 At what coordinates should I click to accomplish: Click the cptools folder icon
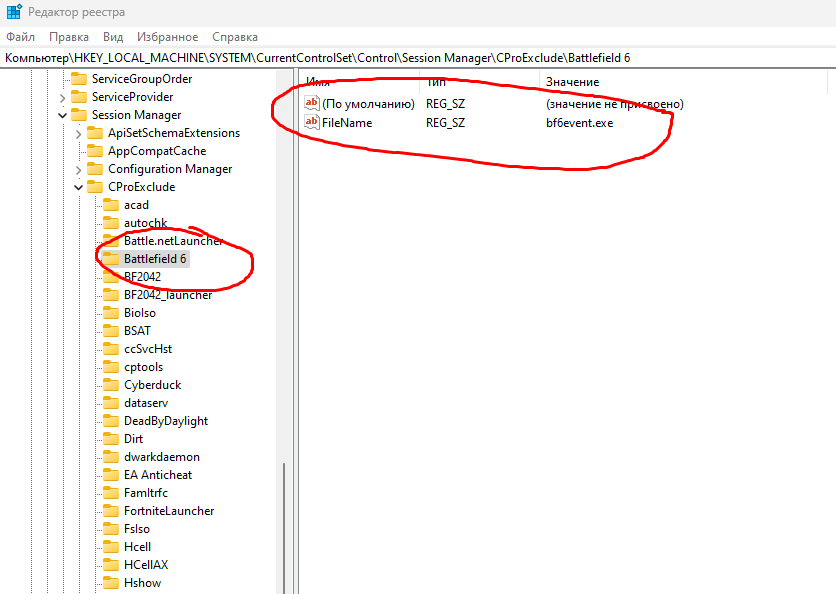(x=111, y=367)
